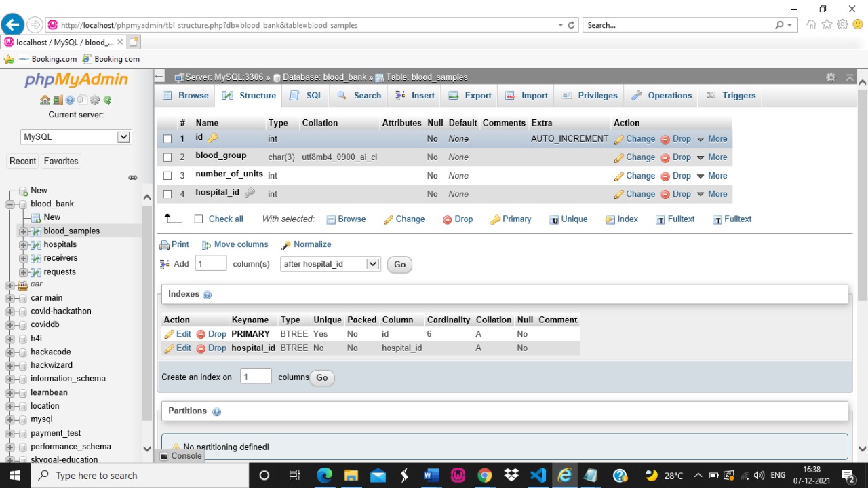Viewport: 868px width, 488px height.
Task: Expand the hospitals table tree node
Action: click(24, 245)
